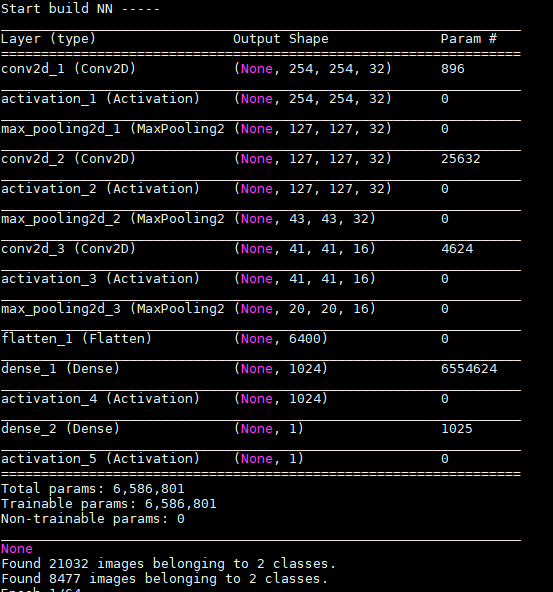Select 'activation_3 (Activation)' layer name
This screenshot has height=592, width=553.
pos(100,279)
